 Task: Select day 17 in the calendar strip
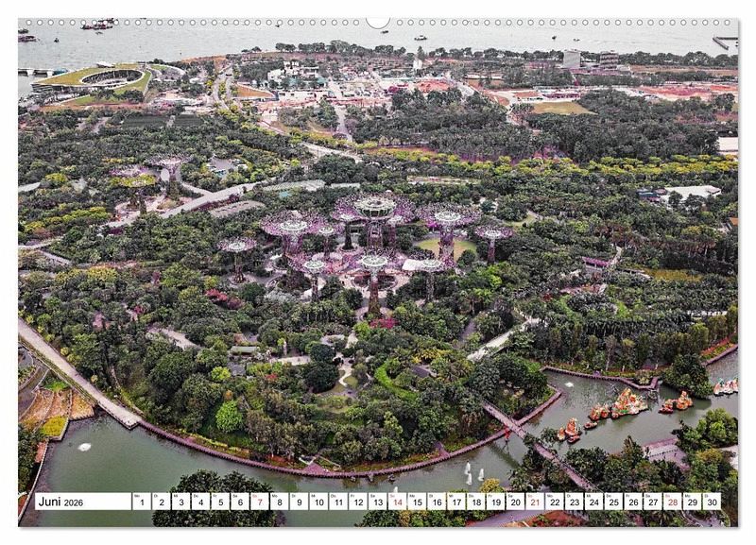(456, 502)
